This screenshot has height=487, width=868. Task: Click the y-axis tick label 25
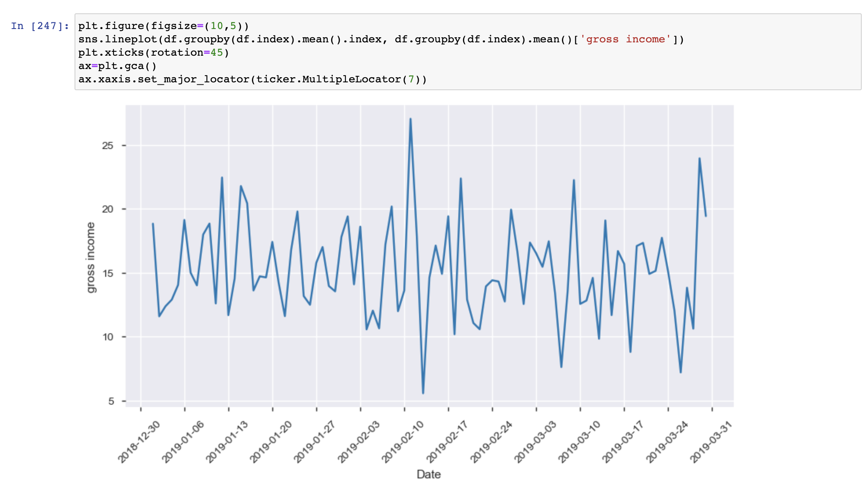point(108,146)
